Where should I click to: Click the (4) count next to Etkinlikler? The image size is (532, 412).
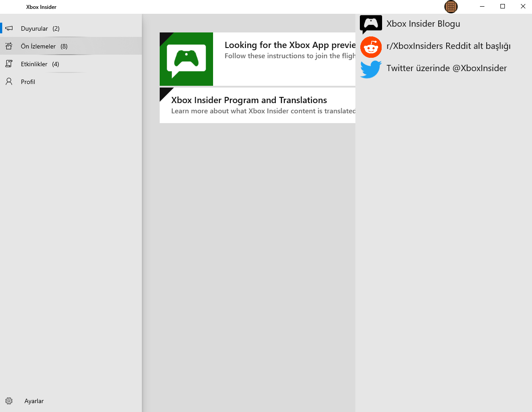56,64
